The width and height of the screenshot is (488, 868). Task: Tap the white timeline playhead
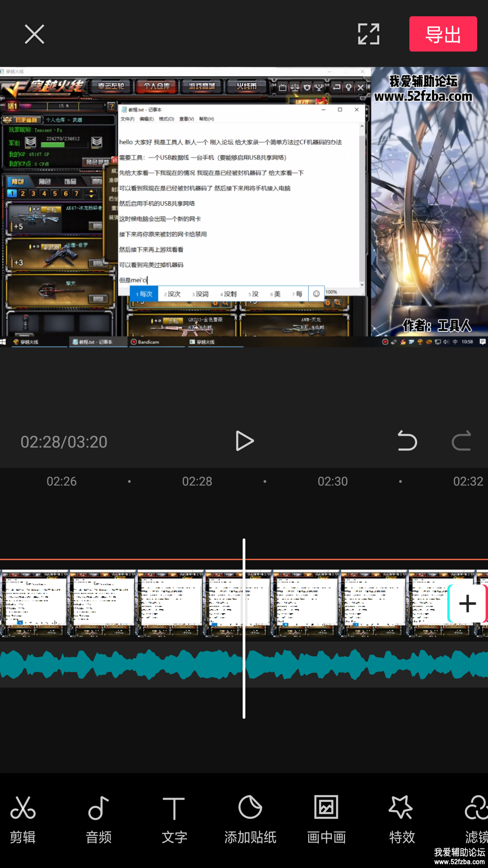click(x=244, y=628)
